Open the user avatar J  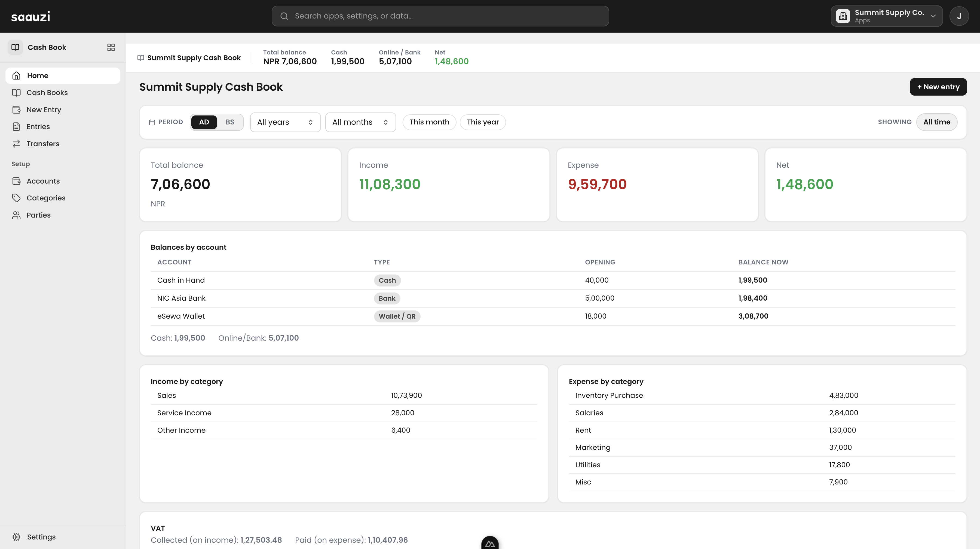pos(959,16)
